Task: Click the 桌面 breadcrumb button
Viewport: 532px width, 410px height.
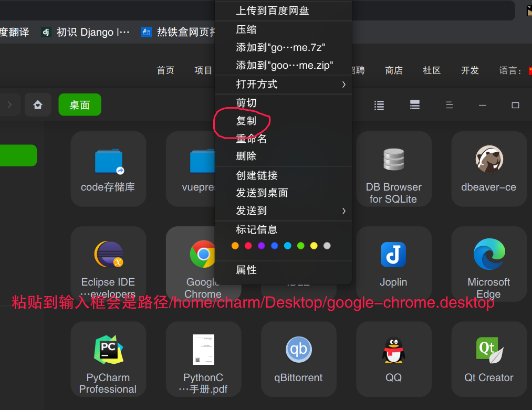Action: pos(80,105)
